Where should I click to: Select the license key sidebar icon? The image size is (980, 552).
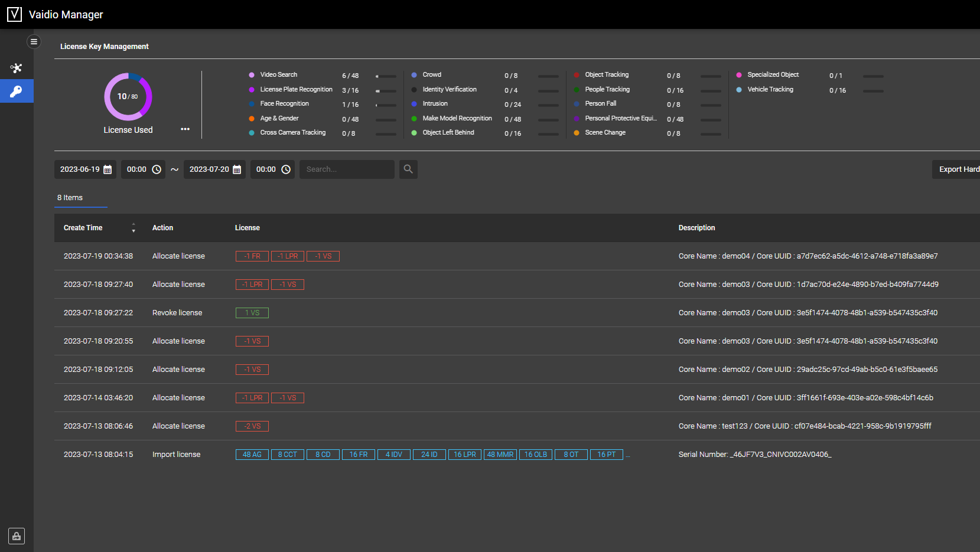tap(17, 92)
